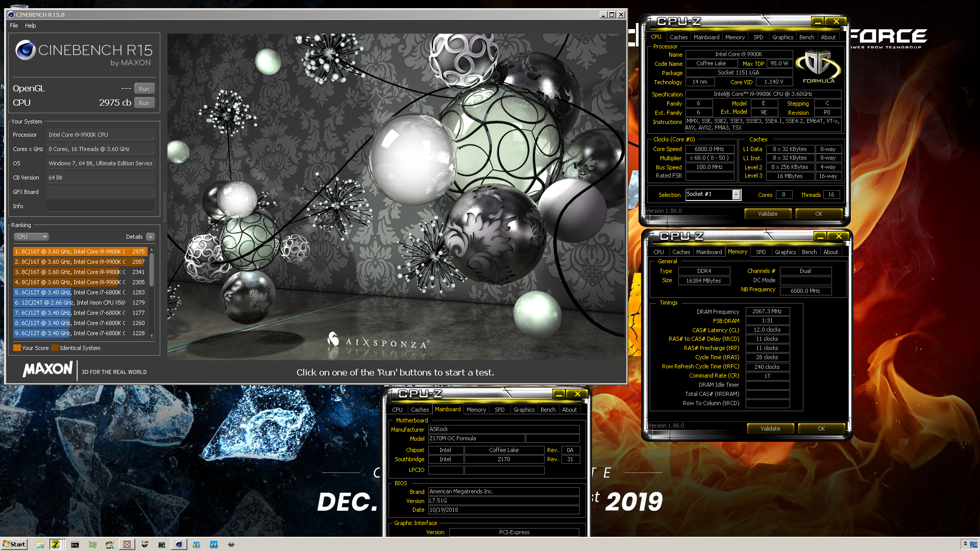Click OK in Memory CPU-Z window
The width and height of the screenshot is (980, 551).
821,429
